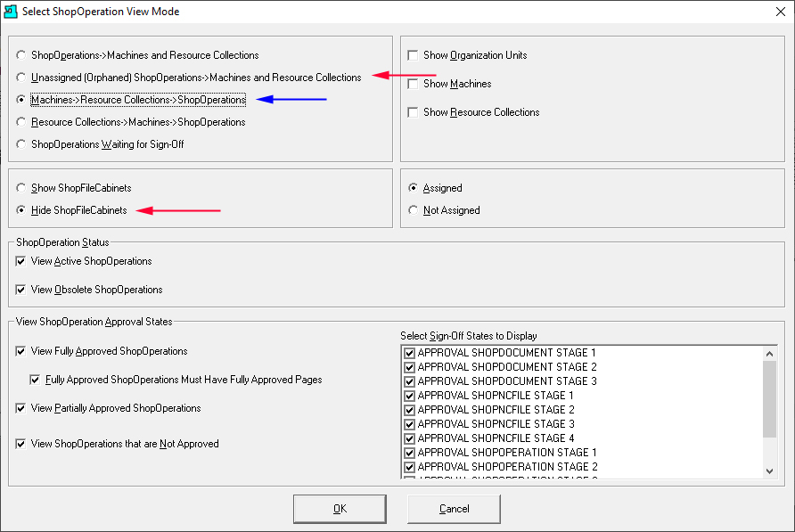
Task: Uncheck APPROVAL SHOPDOCUMENT STAGE 3
Action: [x=410, y=381]
